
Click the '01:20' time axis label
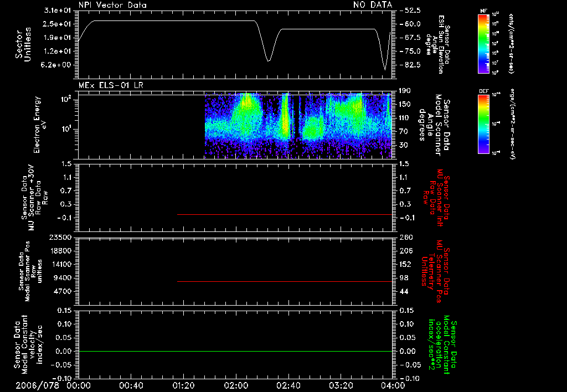(x=183, y=385)
